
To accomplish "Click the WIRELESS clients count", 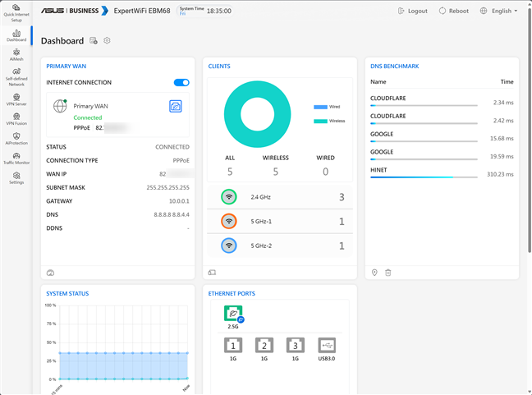I will click(x=276, y=172).
